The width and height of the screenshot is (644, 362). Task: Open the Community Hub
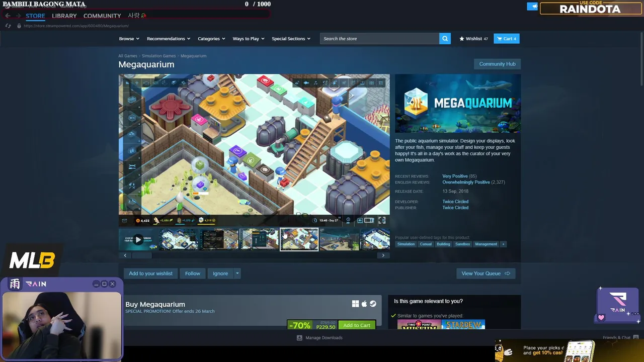tap(497, 64)
